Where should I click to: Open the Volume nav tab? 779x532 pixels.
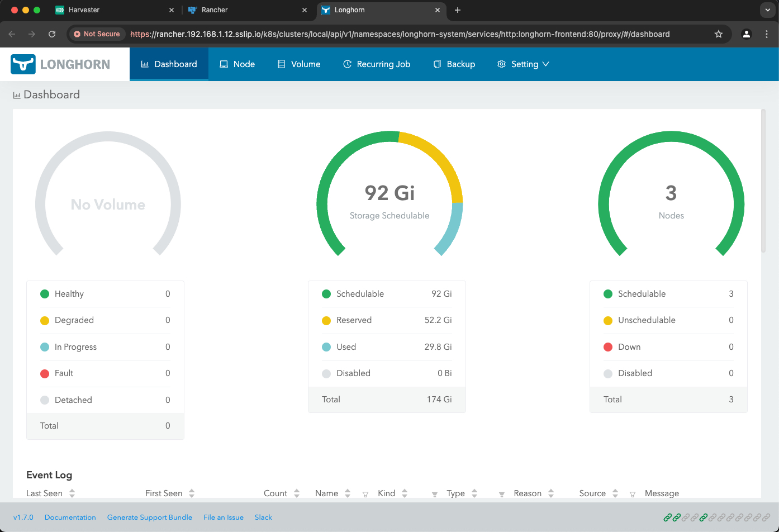pos(299,64)
